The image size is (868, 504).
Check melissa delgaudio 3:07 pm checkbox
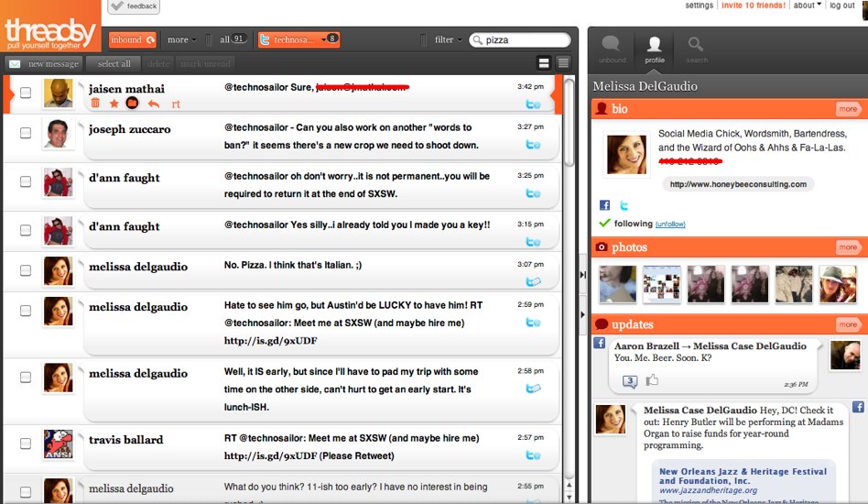(26, 270)
